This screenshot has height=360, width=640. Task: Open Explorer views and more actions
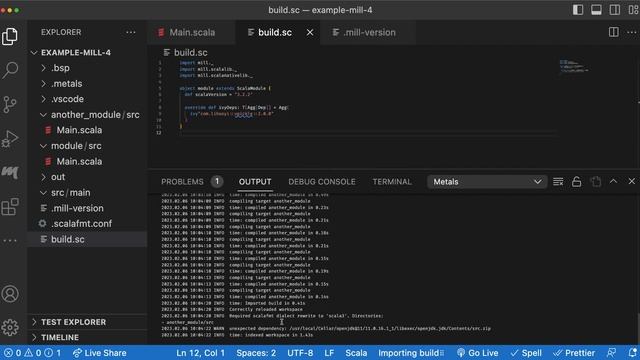click(131, 32)
